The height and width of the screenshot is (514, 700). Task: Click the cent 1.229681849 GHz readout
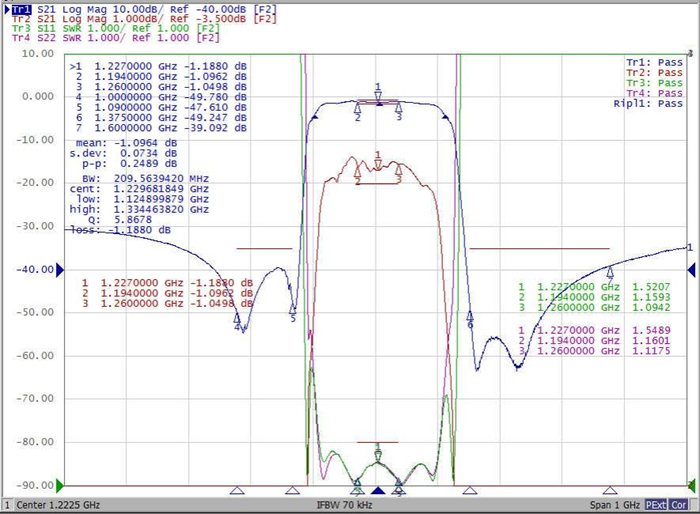(139, 189)
